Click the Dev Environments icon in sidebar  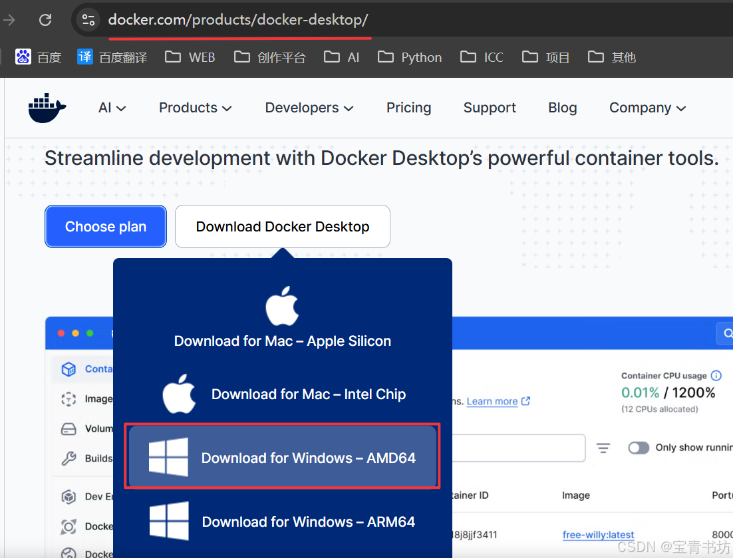(x=69, y=496)
